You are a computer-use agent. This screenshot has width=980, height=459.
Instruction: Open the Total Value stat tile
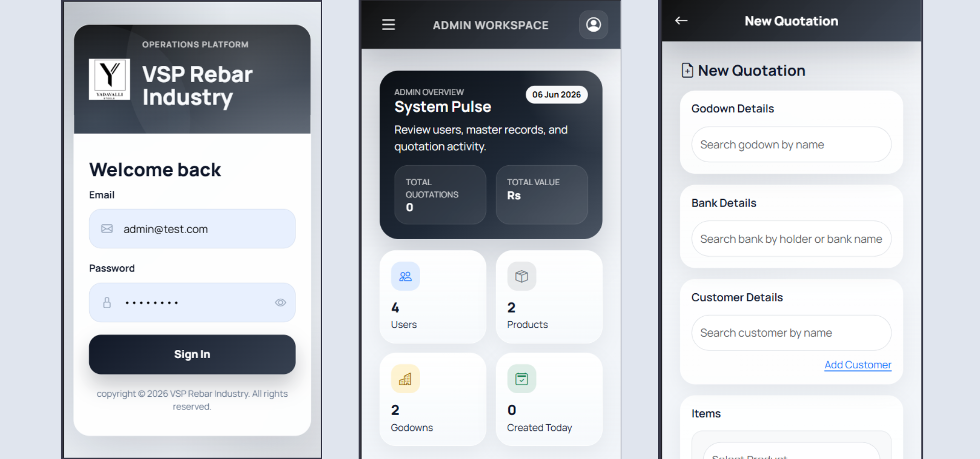[542, 195]
